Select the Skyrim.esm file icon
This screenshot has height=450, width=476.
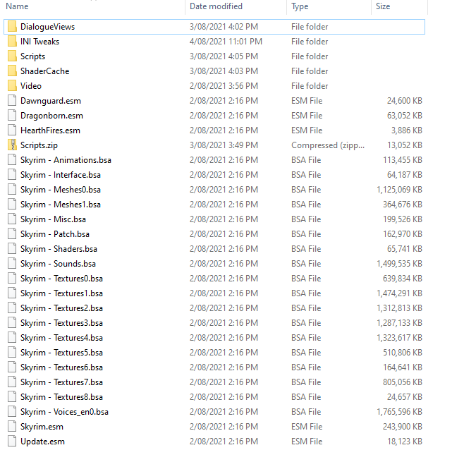click(12, 427)
